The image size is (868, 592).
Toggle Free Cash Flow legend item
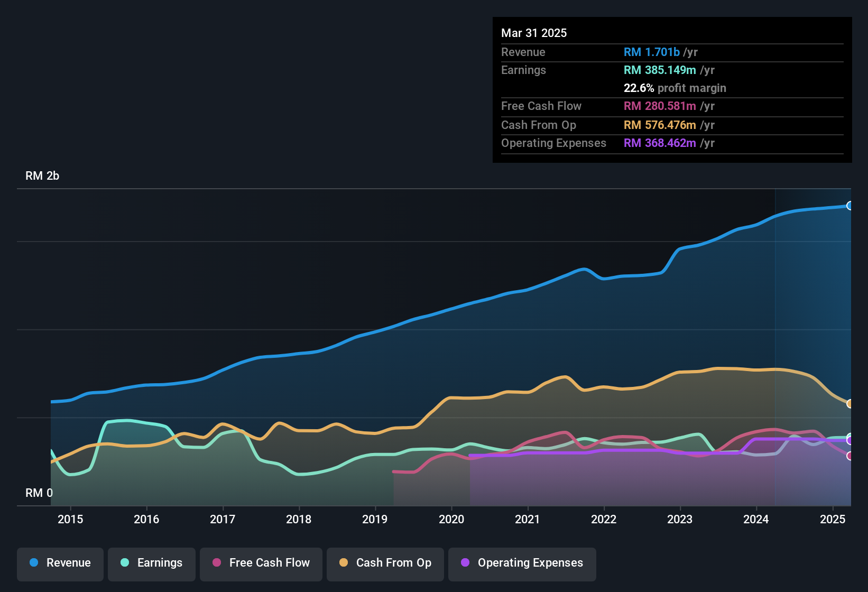(261, 563)
